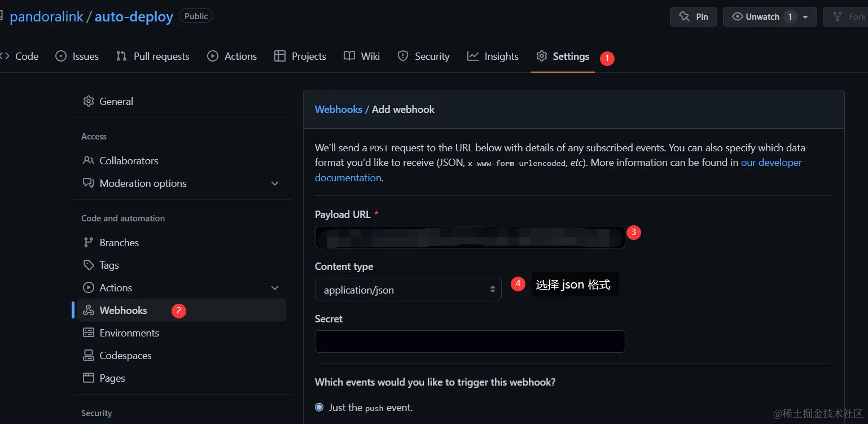Switch to the Insights tab

coord(493,56)
